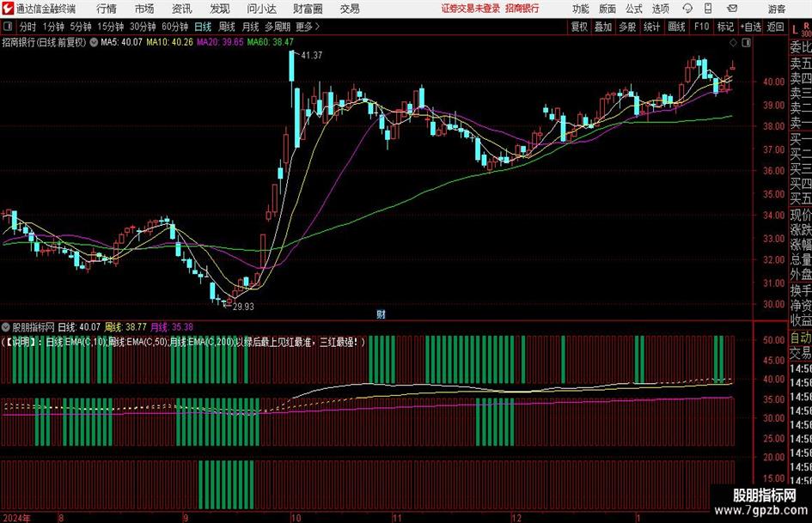Click the 证券交易未登录 login link
This screenshot has height=523, width=812.
(471, 9)
